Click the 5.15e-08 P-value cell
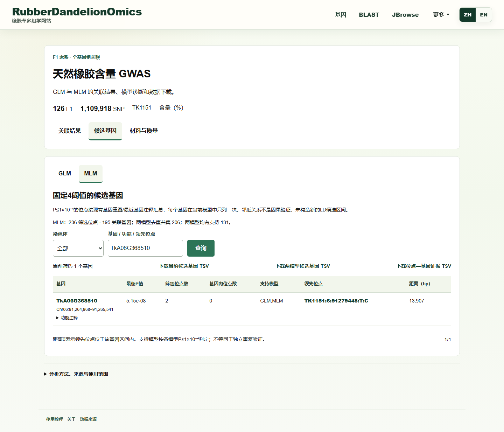 136,301
